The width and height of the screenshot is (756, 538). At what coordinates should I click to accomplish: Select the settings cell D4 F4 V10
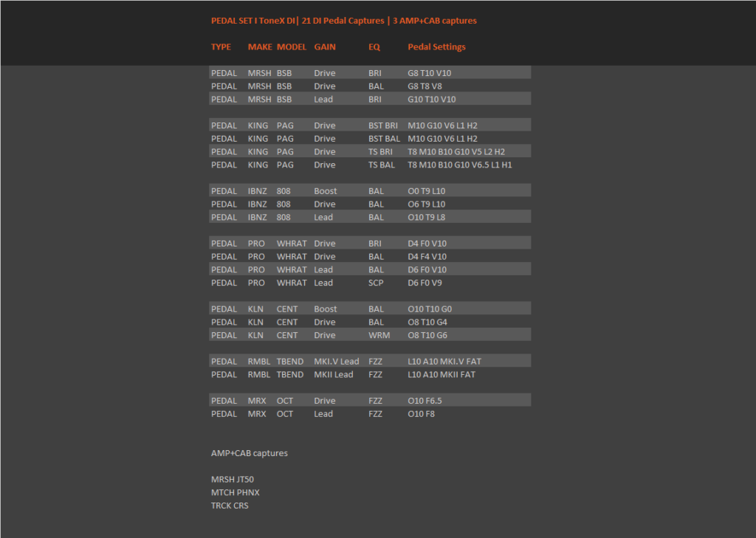coord(427,257)
